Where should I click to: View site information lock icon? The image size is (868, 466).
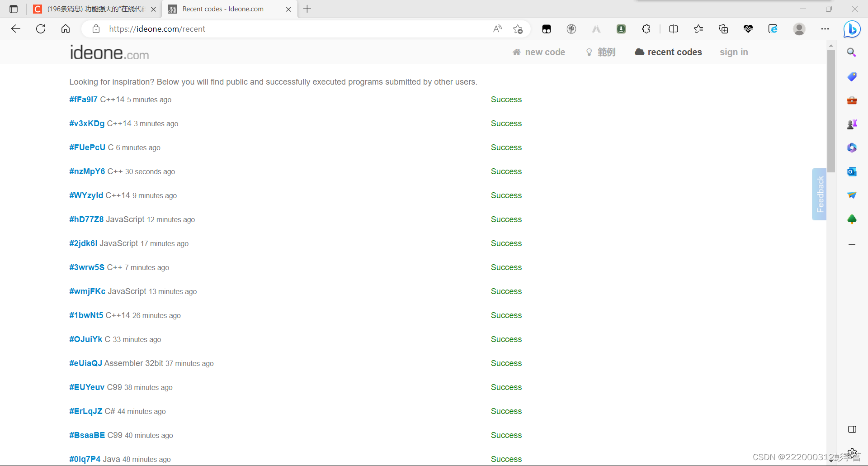click(x=96, y=29)
